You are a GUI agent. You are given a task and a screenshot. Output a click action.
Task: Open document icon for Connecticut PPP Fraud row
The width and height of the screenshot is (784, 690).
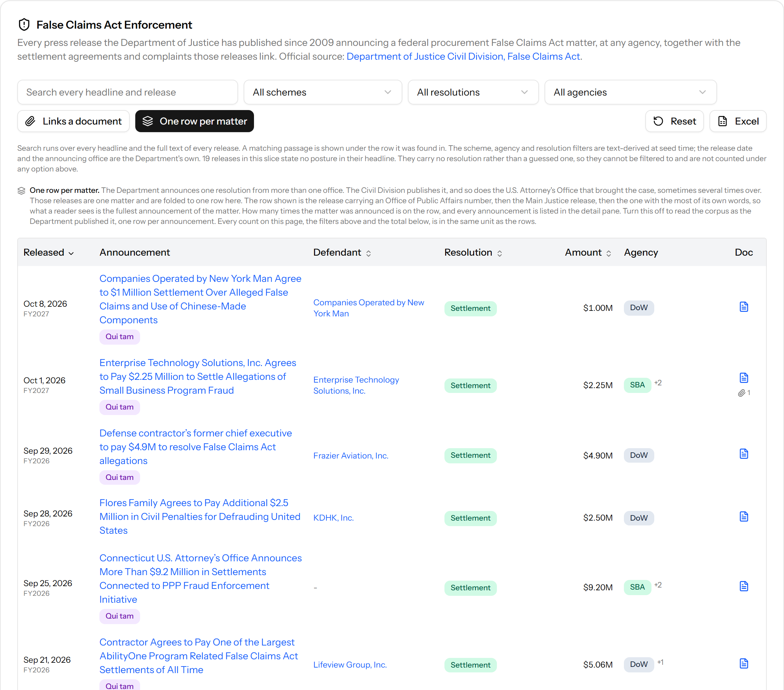[x=743, y=586]
